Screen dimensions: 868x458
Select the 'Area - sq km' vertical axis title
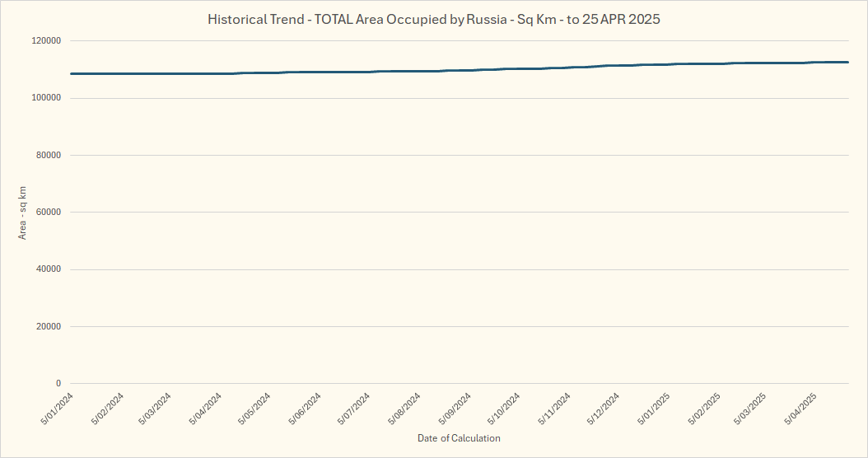(x=22, y=213)
